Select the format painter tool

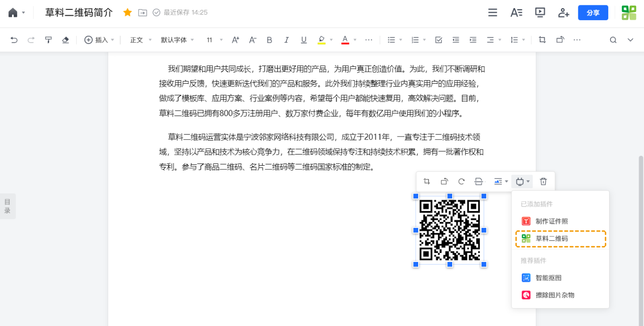pyautogui.click(x=48, y=40)
